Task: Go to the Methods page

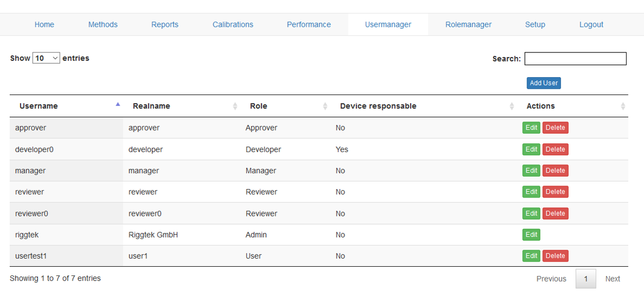Action: 103,25
